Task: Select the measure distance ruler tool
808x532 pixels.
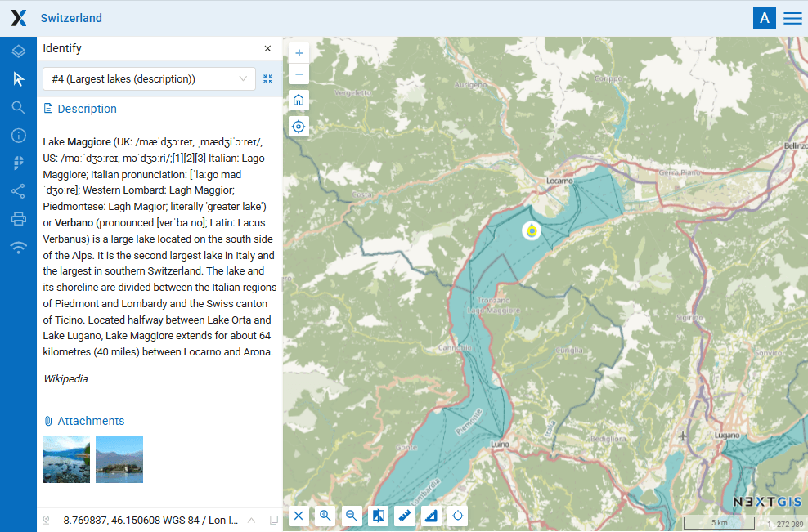Action: click(x=405, y=516)
